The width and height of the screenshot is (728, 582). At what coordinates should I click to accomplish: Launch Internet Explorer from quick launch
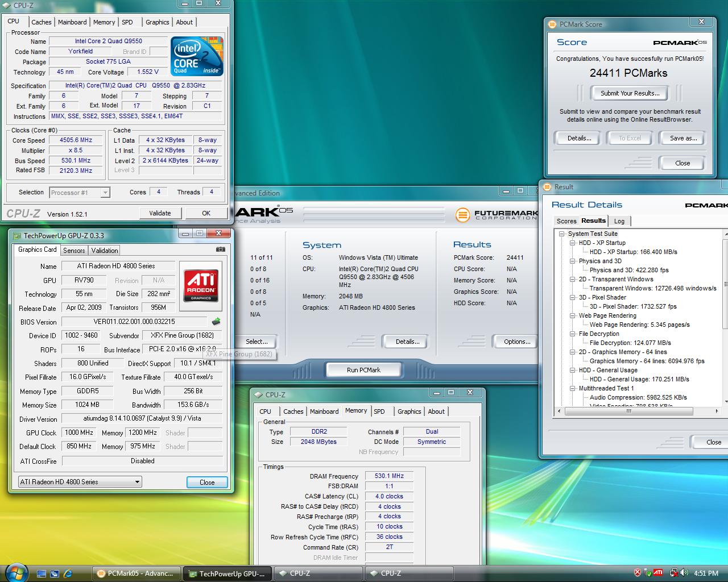coord(68,573)
